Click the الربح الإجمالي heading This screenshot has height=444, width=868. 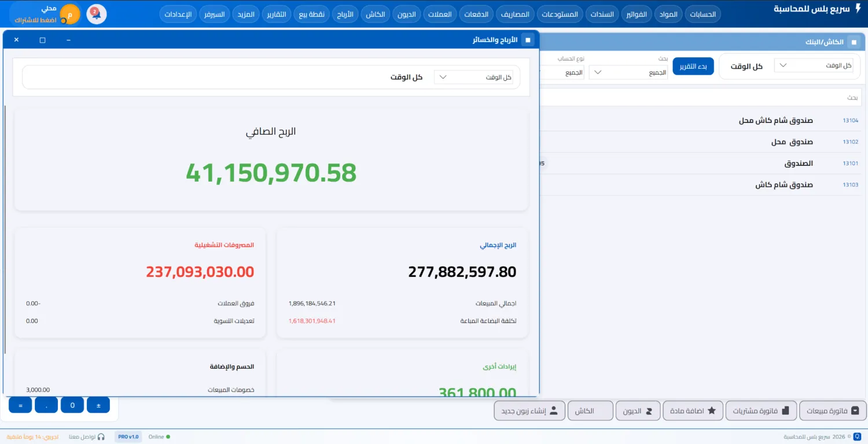click(498, 245)
